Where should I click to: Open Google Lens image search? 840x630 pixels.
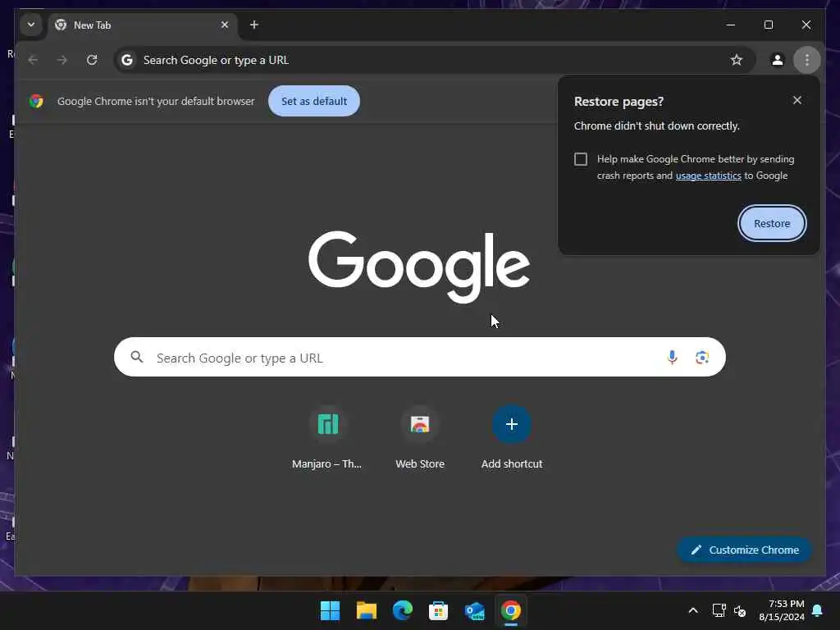tap(702, 358)
